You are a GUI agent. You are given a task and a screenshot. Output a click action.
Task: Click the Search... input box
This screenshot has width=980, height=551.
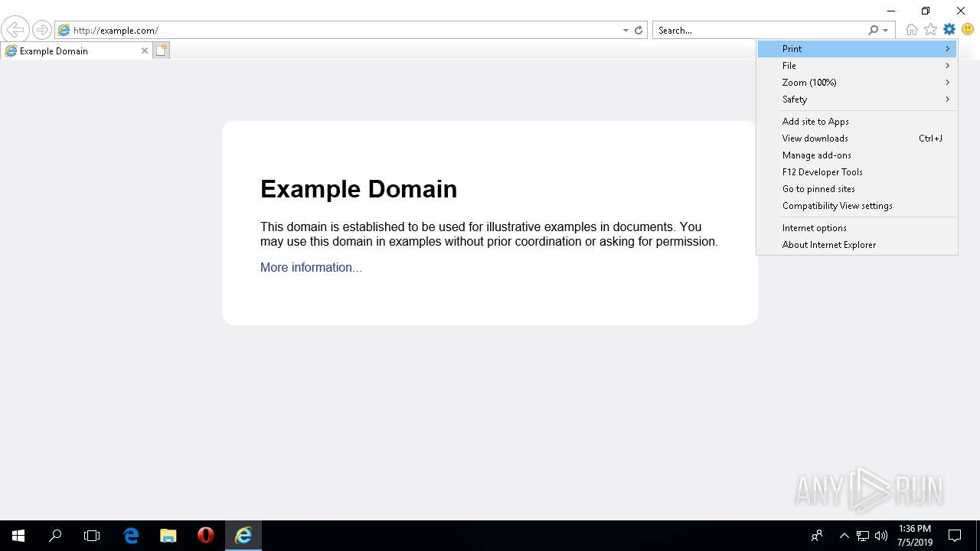[x=761, y=31]
